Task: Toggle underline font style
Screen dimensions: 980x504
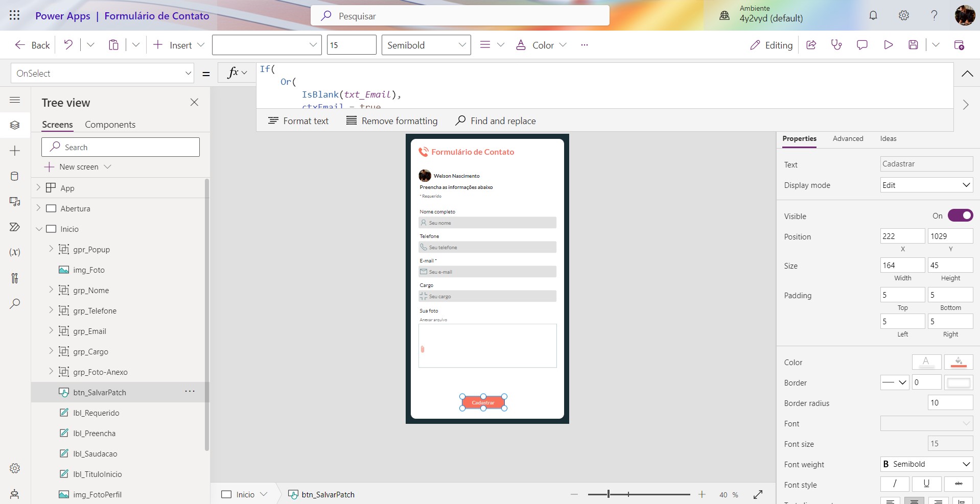Action: click(x=926, y=484)
